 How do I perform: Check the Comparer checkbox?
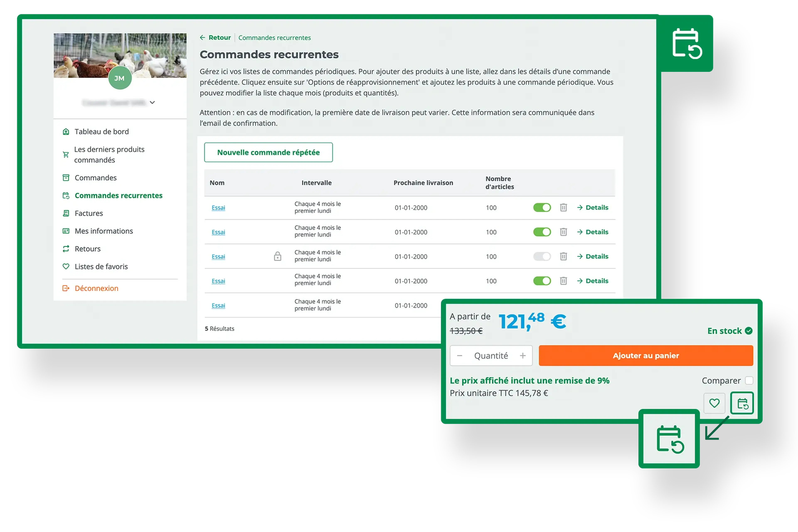749,380
